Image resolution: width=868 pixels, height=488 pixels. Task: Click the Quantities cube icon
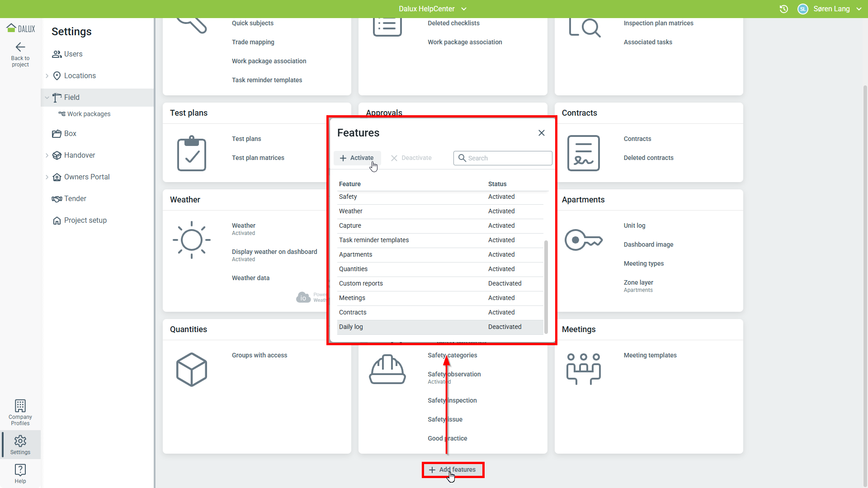coord(192,370)
